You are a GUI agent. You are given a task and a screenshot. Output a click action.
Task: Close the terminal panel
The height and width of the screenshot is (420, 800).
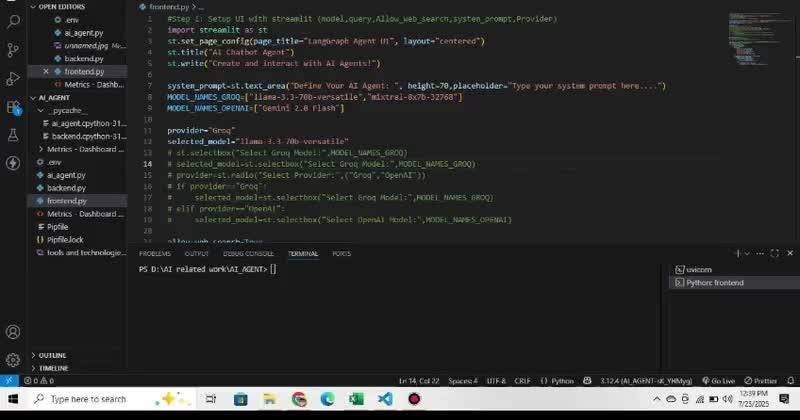(x=790, y=253)
